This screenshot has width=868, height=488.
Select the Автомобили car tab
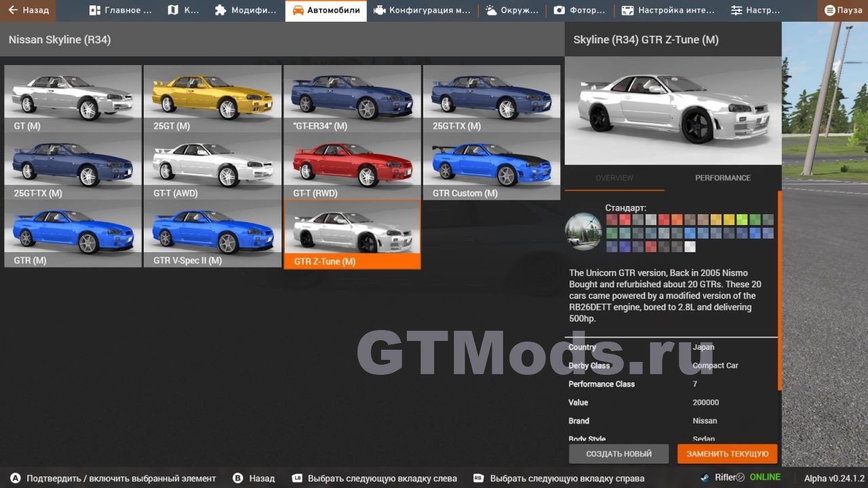[x=326, y=10]
